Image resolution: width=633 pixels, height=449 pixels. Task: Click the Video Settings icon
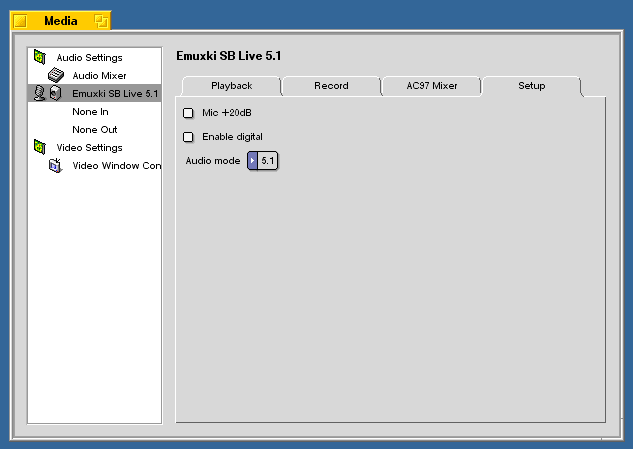(x=40, y=148)
